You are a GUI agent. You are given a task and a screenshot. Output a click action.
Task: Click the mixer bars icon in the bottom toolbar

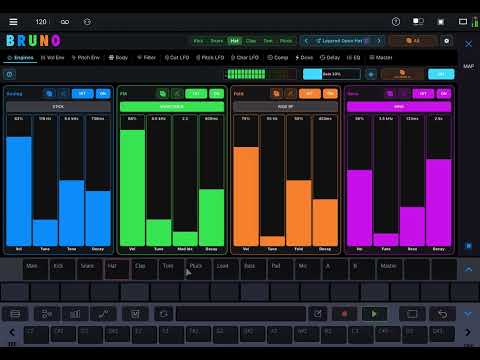click(75, 314)
